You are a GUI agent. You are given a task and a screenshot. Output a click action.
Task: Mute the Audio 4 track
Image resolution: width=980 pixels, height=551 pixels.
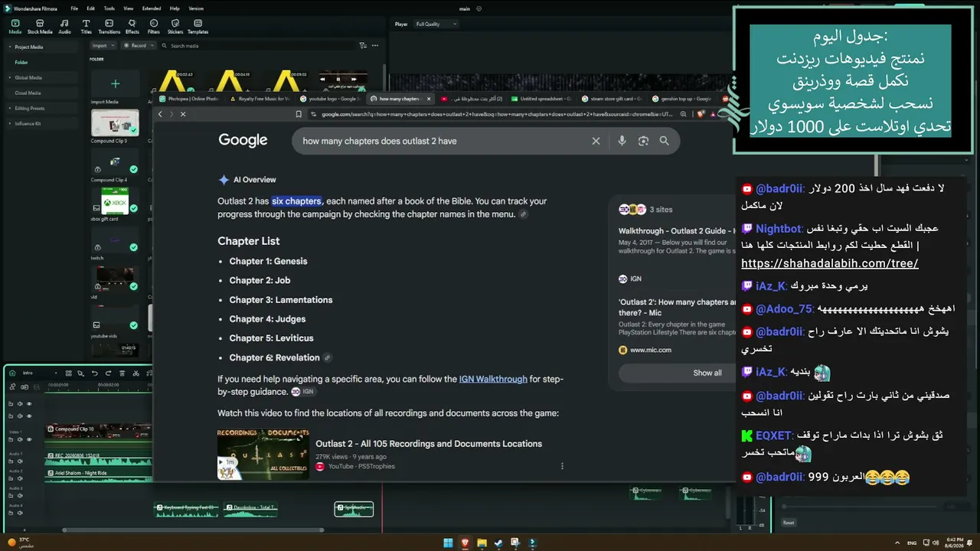coord(20,512)
